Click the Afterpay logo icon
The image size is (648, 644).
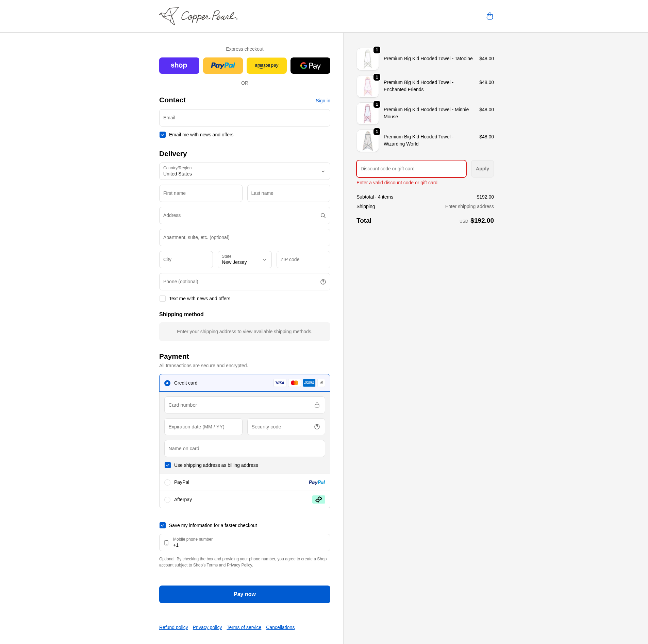[318, 499]
